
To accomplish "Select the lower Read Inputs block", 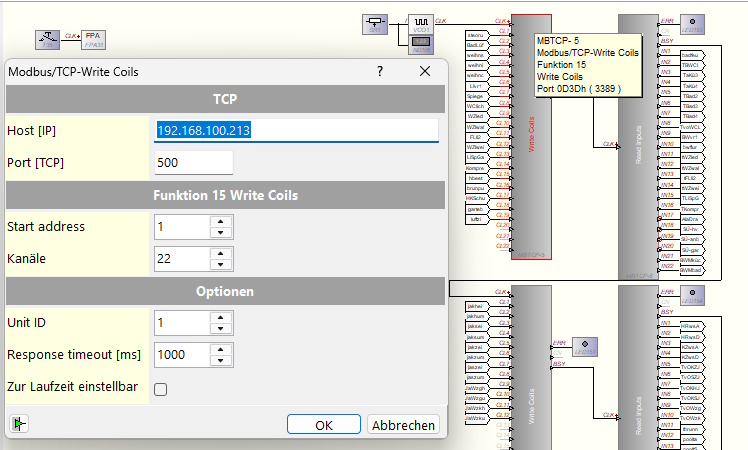I will pyautogui.click(x=638, y=367).
